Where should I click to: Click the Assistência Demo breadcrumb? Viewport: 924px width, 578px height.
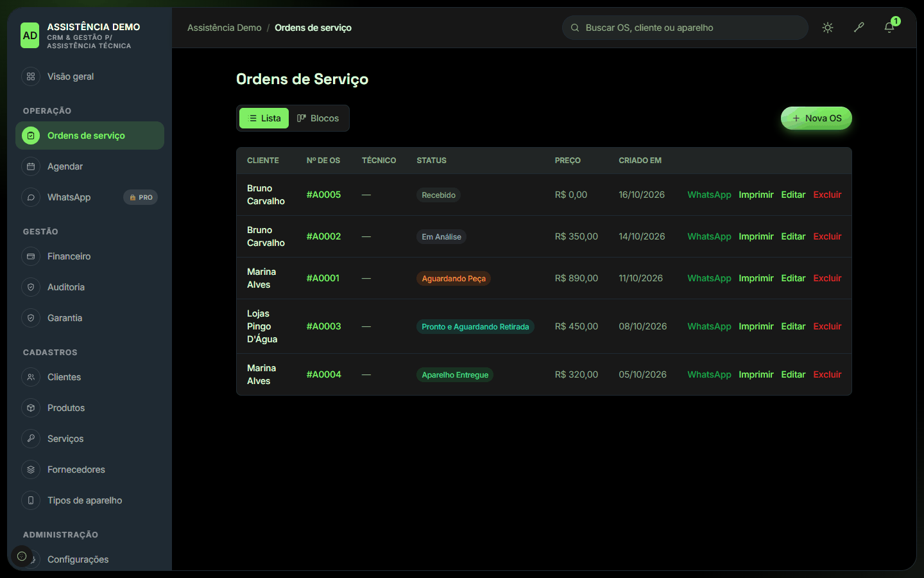click(x=225, y=28)
